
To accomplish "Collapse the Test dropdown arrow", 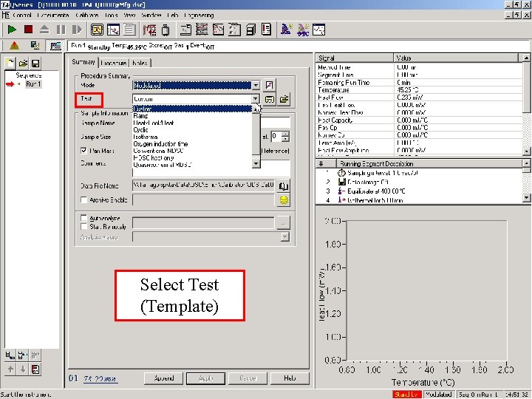I will pos(256,99).
